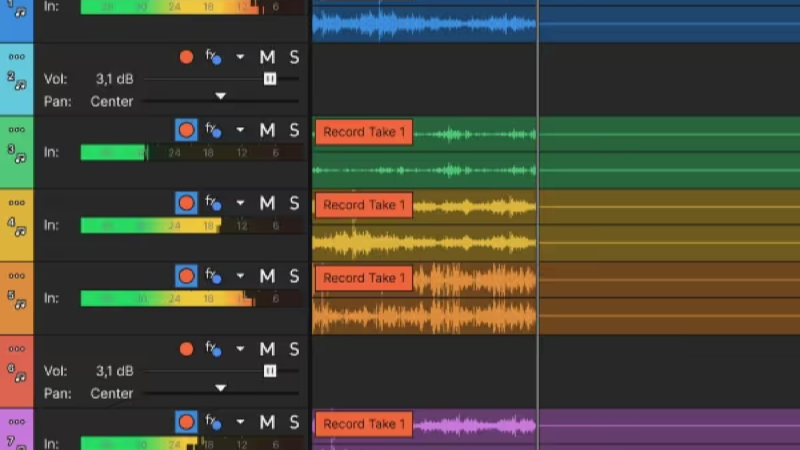Mute track 3
Viewport: 800px width, 450px height.
pyautogui.click(x=267, y=130)
